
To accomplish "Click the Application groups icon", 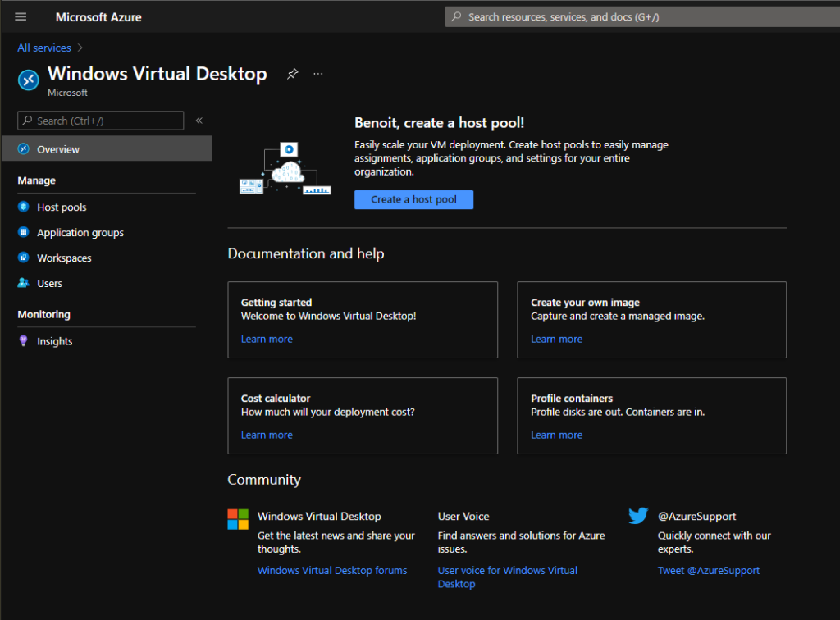I will pos(24,232).
